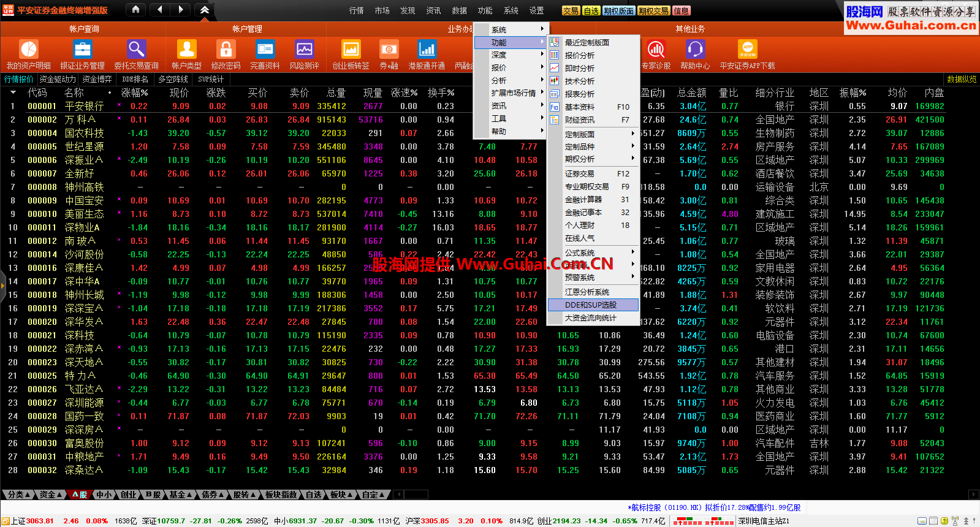Viewport: 980px width, 527px height.
Task: Expand the 期权分析 submenu
Action: pyautogui.click(x=593, y=159)
